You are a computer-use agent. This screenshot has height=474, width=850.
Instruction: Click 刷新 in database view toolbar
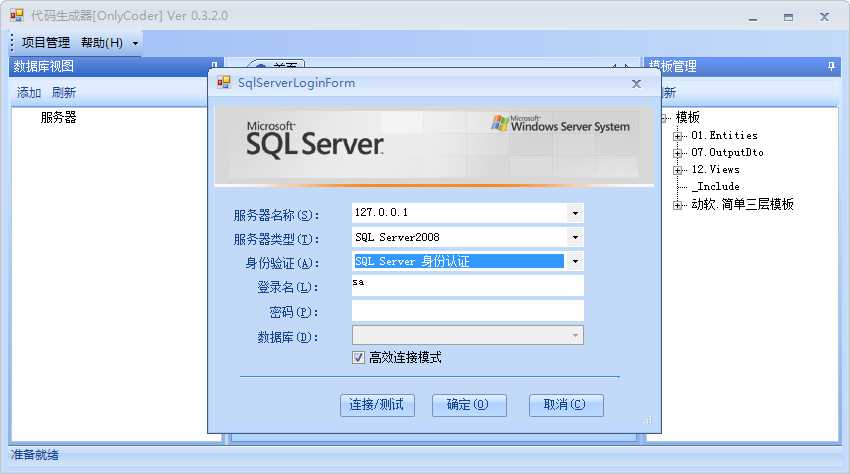(x=63, y=93)
